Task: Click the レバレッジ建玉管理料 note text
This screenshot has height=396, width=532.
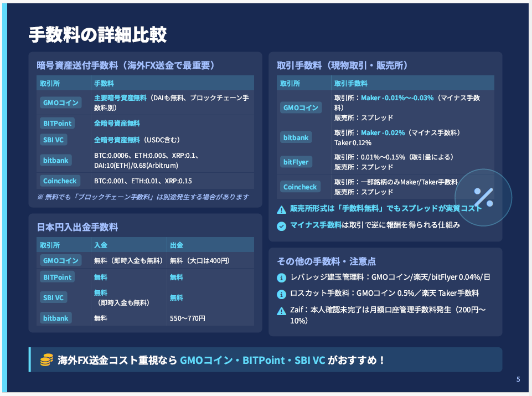Action: pyautogui.click(x=390, y=277)
